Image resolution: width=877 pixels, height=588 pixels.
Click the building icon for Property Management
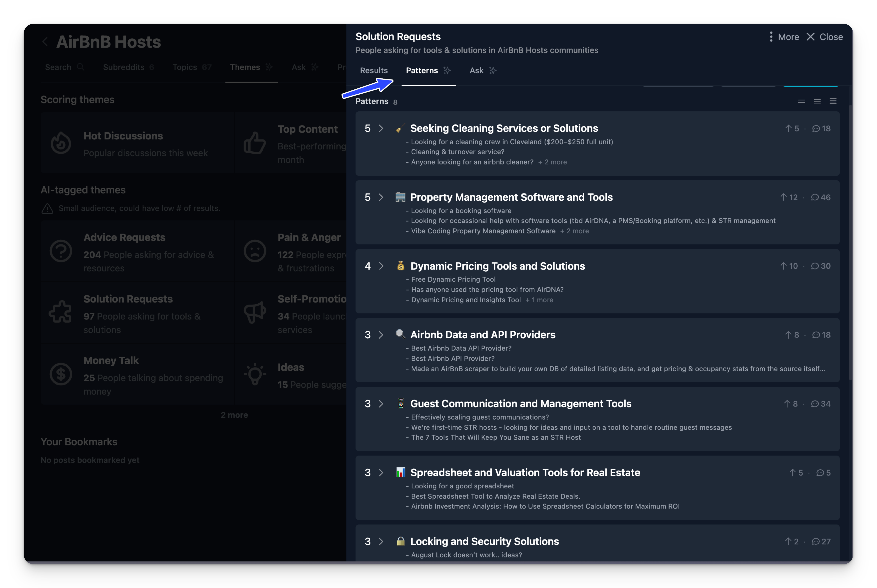[400, 197]
